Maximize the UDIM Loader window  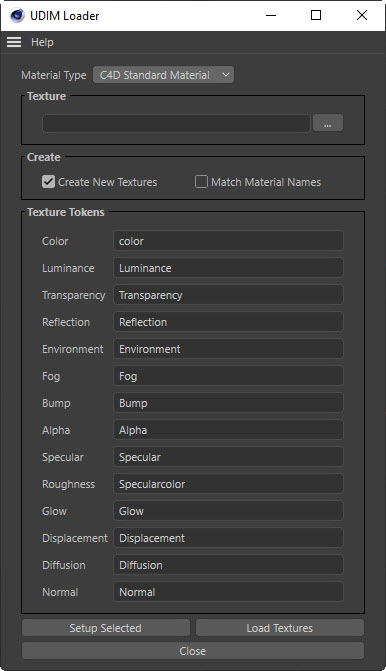coord(316,15)
